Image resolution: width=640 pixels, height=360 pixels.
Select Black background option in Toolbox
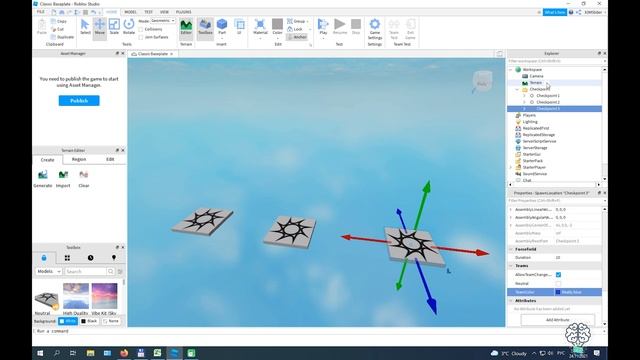(89, 321)
